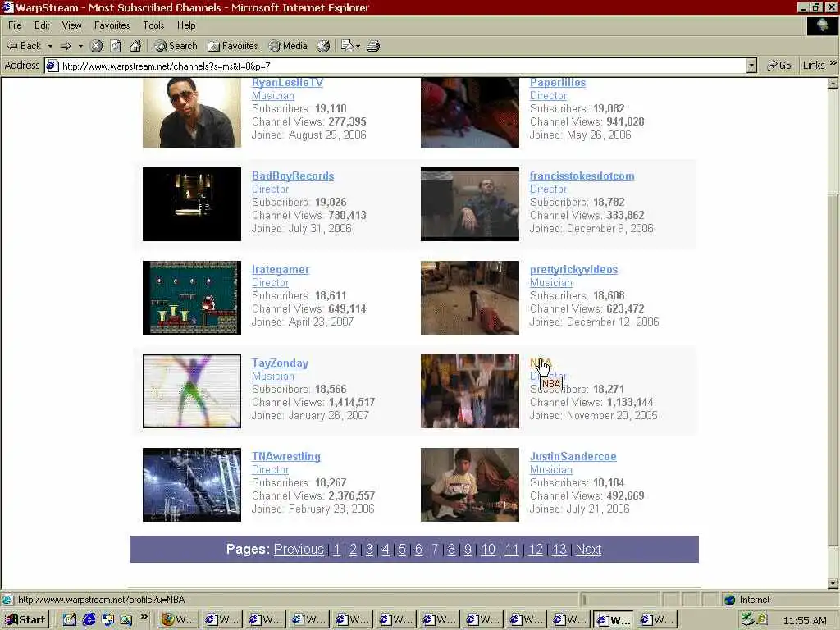Expand the Quick Launch chevron

(144, 617)
